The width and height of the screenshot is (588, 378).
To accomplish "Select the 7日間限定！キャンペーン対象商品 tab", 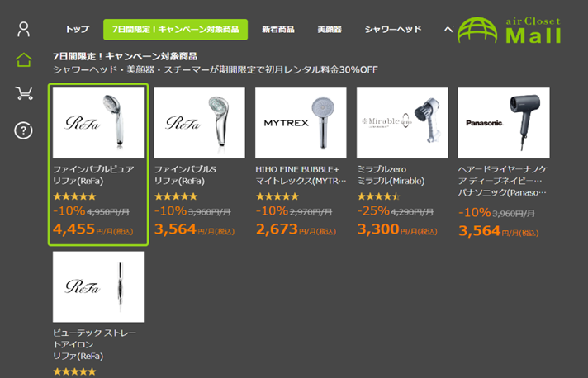I will [x=176, y=29].
